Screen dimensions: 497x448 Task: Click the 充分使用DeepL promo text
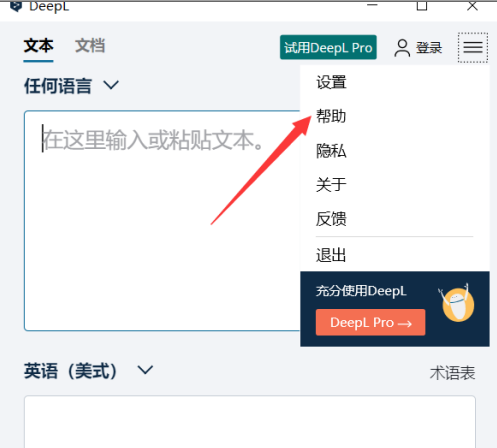(x=361, y=291)
